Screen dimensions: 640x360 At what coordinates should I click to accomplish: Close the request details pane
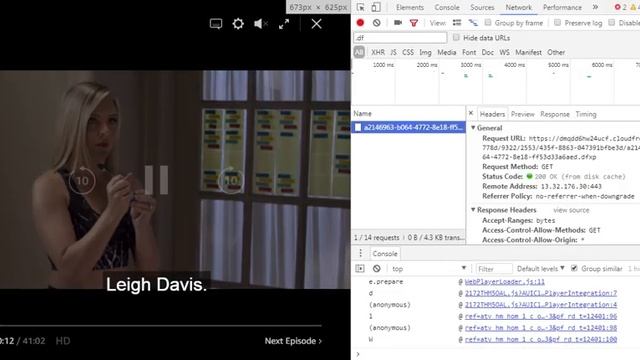(x=471, y=113)
